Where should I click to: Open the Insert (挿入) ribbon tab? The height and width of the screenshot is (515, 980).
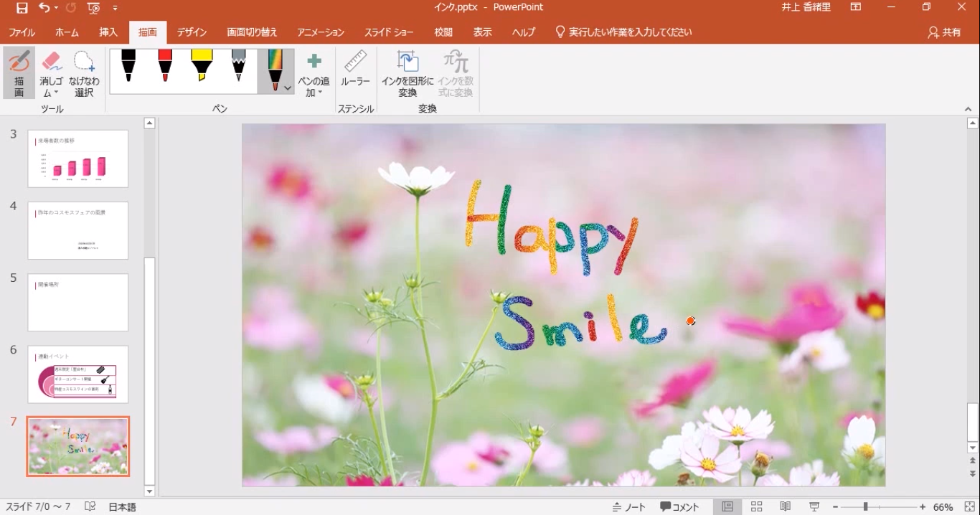pos(108,32)
